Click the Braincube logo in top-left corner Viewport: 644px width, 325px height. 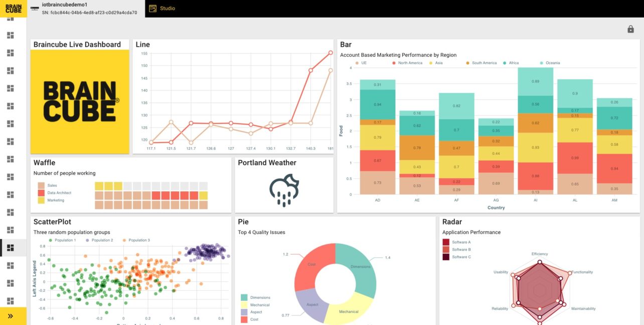coord(13,9)
